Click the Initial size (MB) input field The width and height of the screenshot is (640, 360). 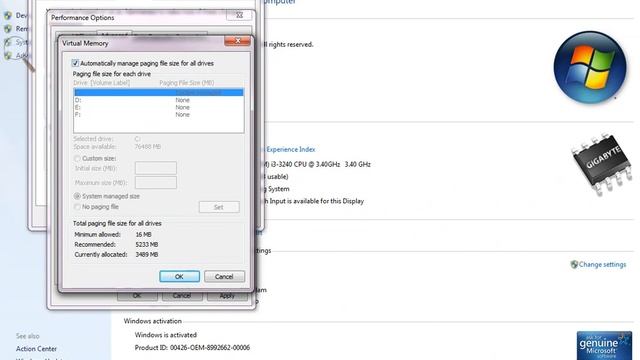tap(156, 168)
